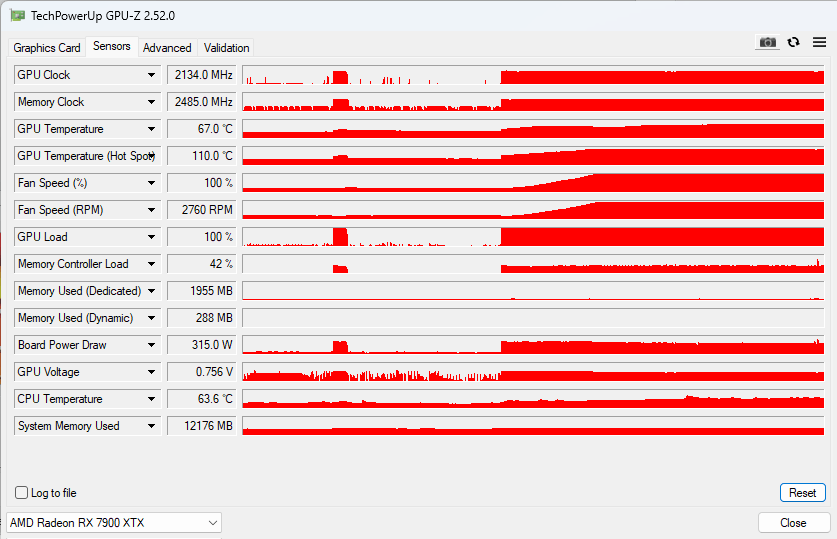Enable the Log to file checkbox

[21, 493]
